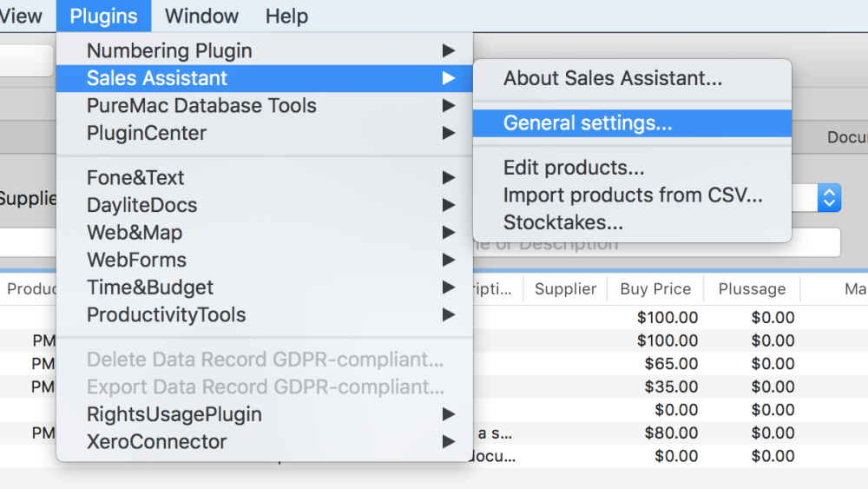Open the Window menu in menu bar

[201, 16]
